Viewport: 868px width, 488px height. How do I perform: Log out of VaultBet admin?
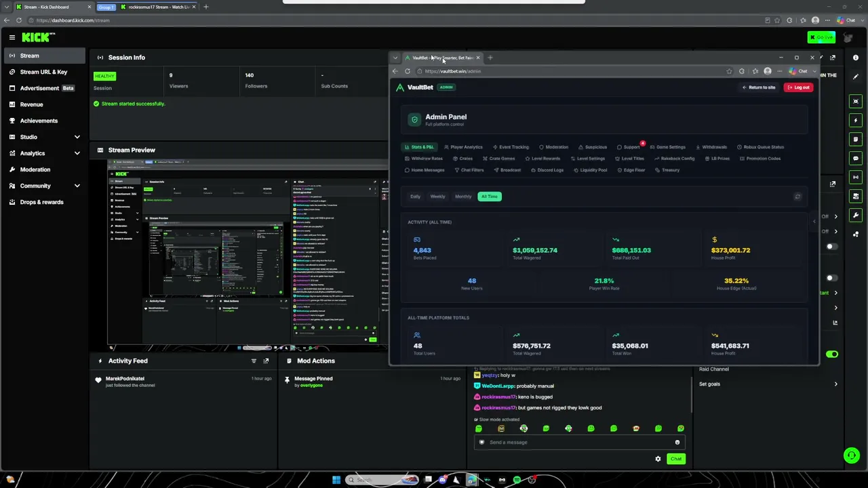point(798,87)
